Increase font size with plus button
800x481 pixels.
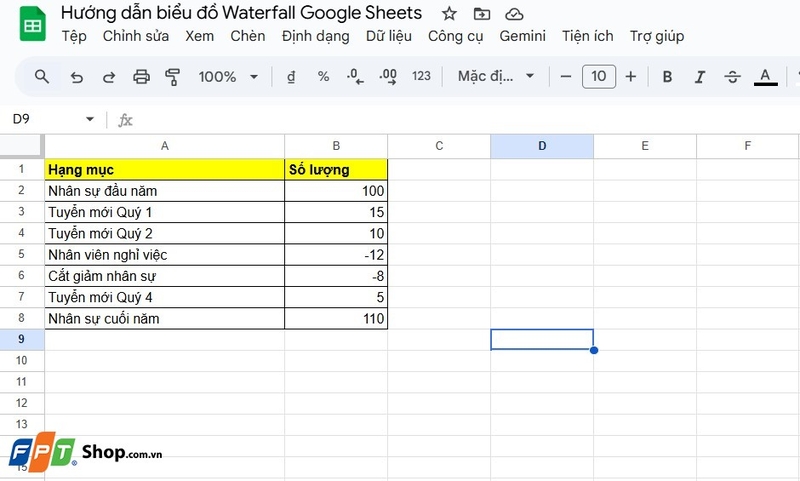631,77
